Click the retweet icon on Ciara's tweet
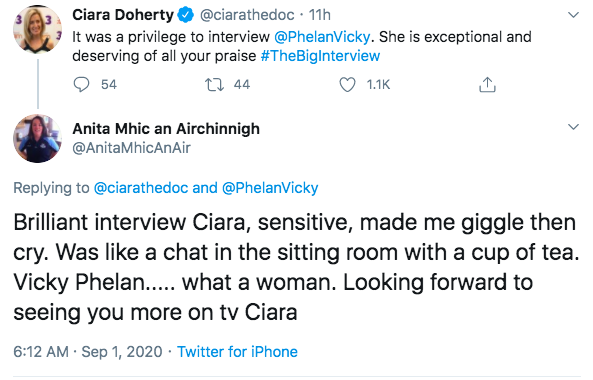The height and width of the screenshot is (380, 593). pos(214,85)
